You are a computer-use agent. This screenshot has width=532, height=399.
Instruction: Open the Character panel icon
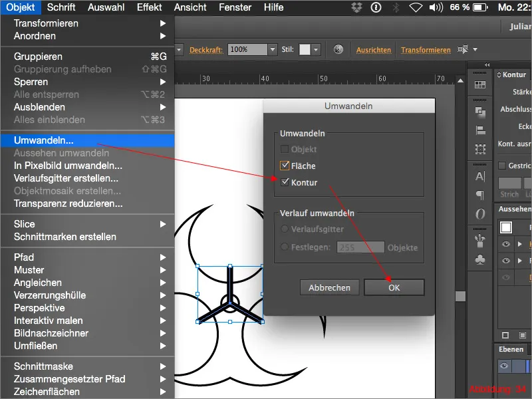479,176
